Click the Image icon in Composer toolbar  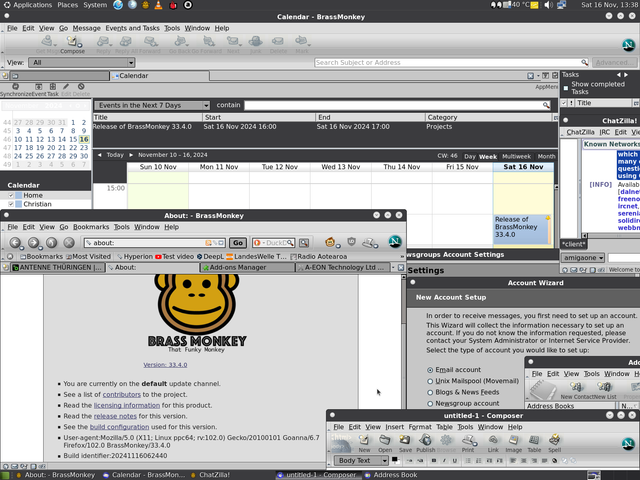click(x=513, y=440)
